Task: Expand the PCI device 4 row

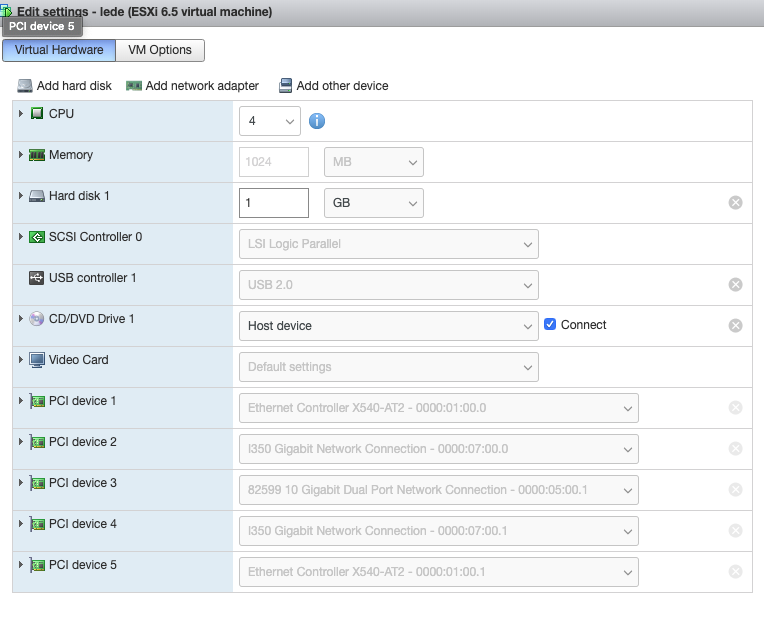Action: (x=20, y=523)
